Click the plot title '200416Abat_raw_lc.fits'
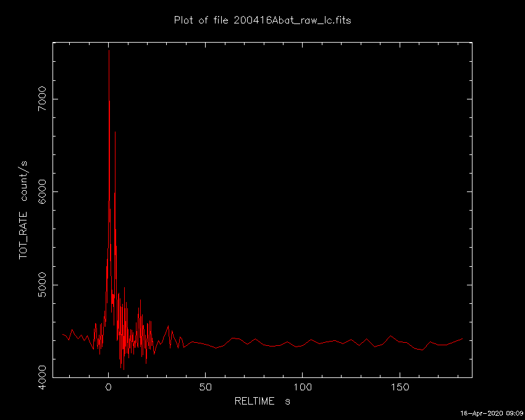 click(292, 20)
